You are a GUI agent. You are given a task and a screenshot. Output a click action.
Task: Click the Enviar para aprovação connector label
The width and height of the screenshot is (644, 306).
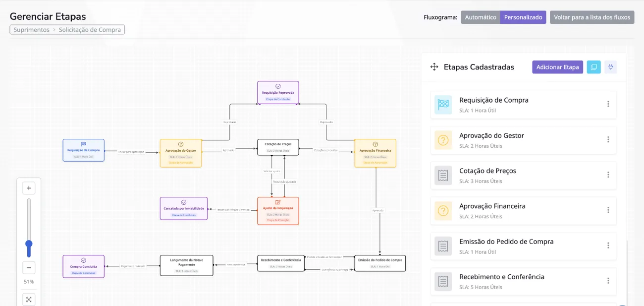(x=131, y=152)
